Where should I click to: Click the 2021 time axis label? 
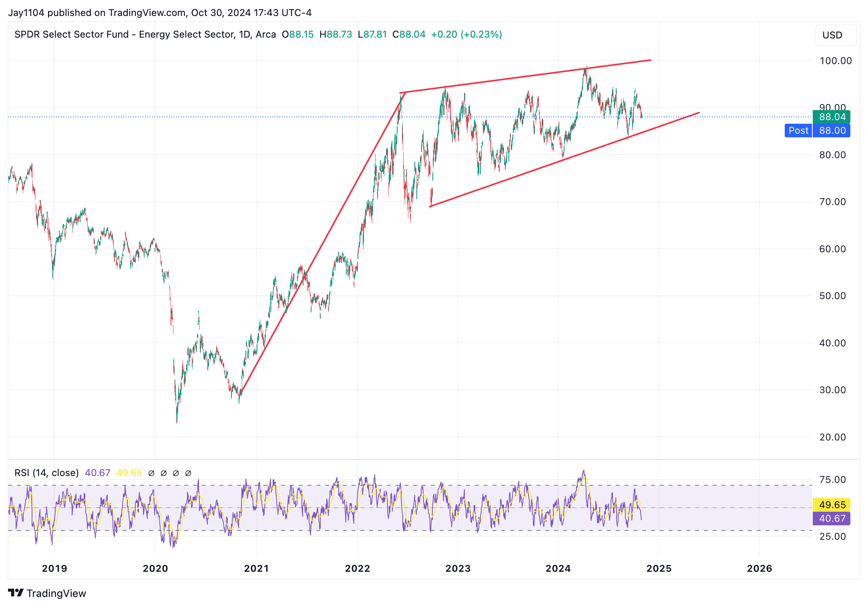[256, 569]
